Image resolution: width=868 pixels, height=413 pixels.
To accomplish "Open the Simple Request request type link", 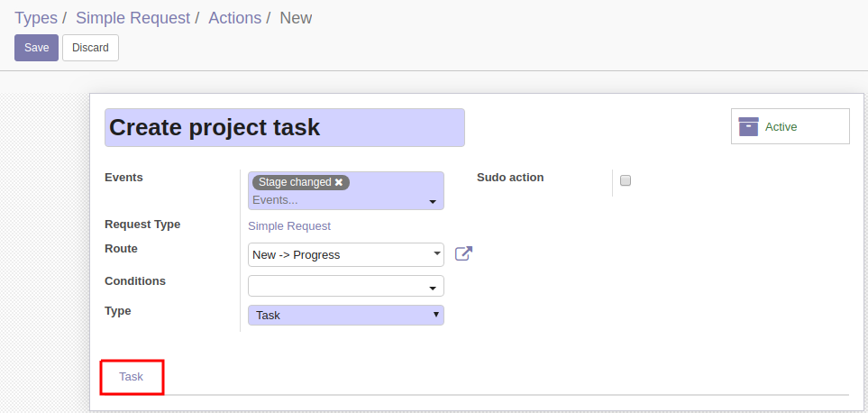I will coord(289,225).
